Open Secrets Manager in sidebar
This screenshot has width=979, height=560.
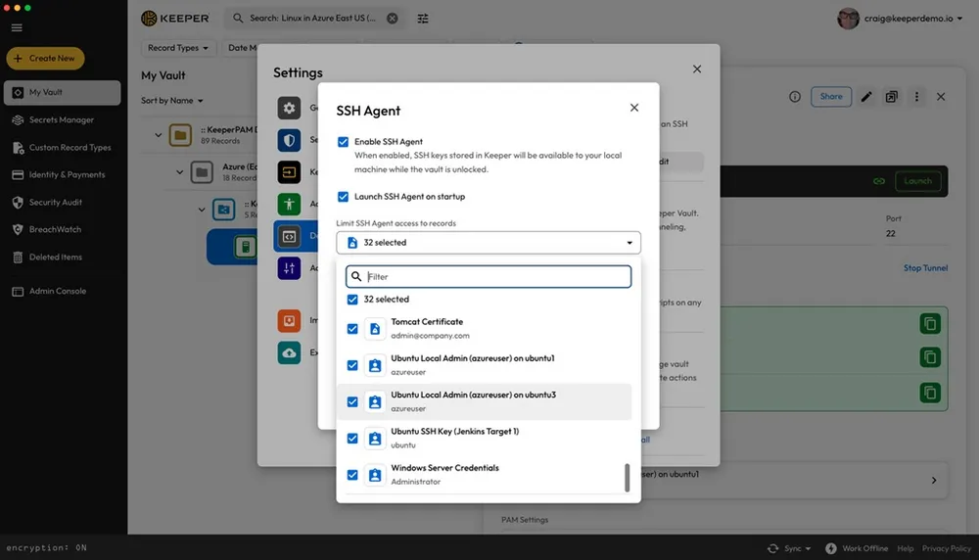pyautogui.click(x=61, y=120)
